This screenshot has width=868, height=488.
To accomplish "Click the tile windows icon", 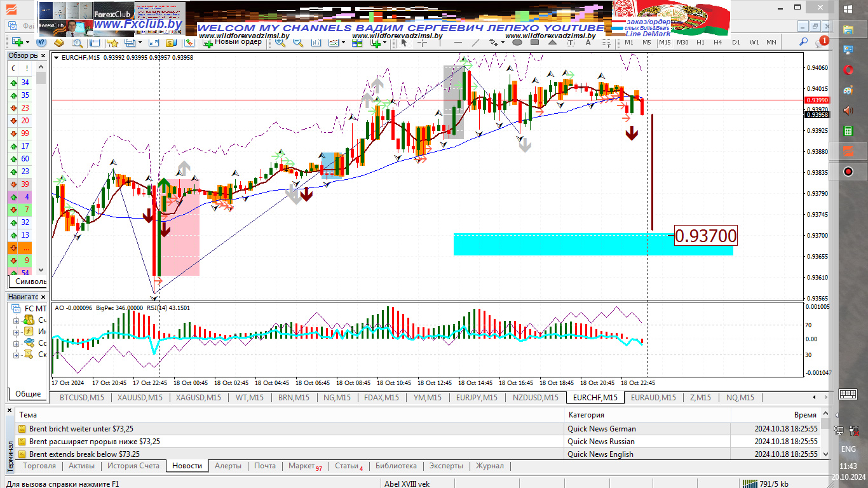I will pyautogui.click(x=357, y=43).
